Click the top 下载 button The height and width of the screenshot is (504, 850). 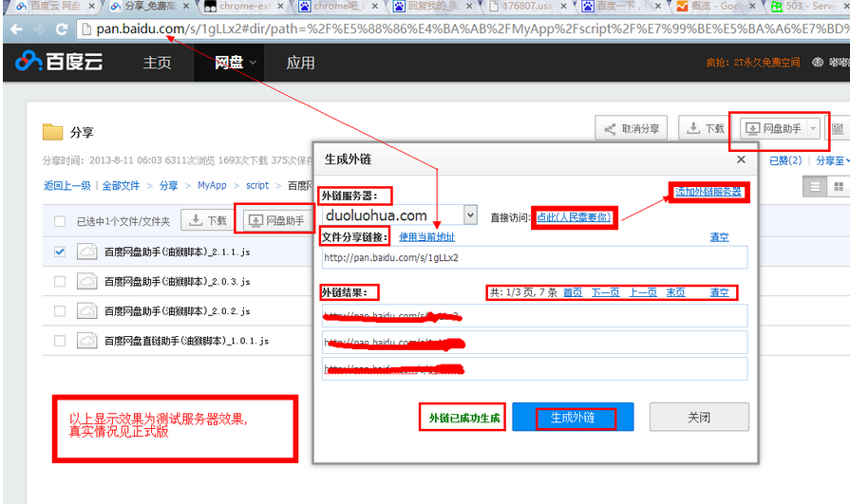706,128
